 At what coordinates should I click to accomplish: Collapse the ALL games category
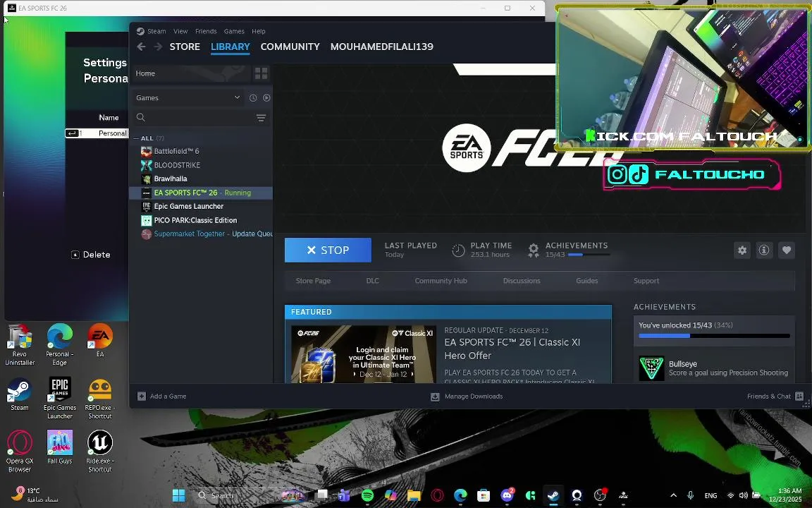click(136, 138)
